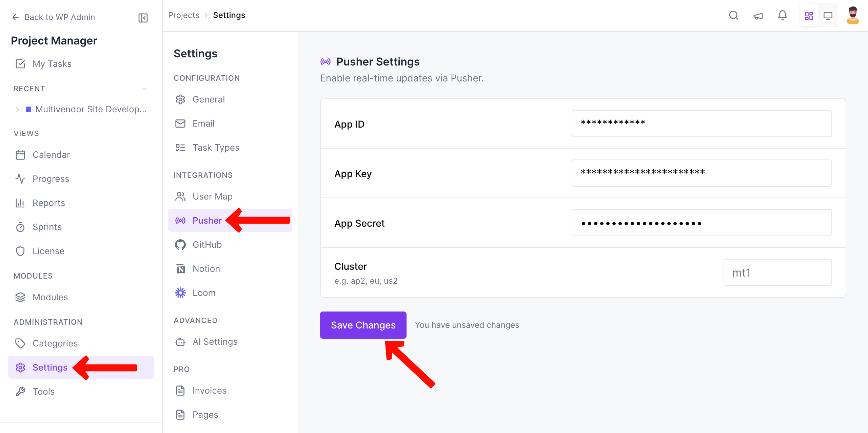The height and width of the screenshot is (433, 868).
Task: Open Loom integration settings
Action: point(204,293)
